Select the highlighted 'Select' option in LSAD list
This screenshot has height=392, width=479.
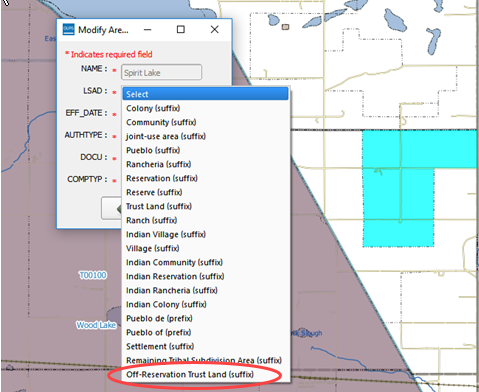click(205, 94)
